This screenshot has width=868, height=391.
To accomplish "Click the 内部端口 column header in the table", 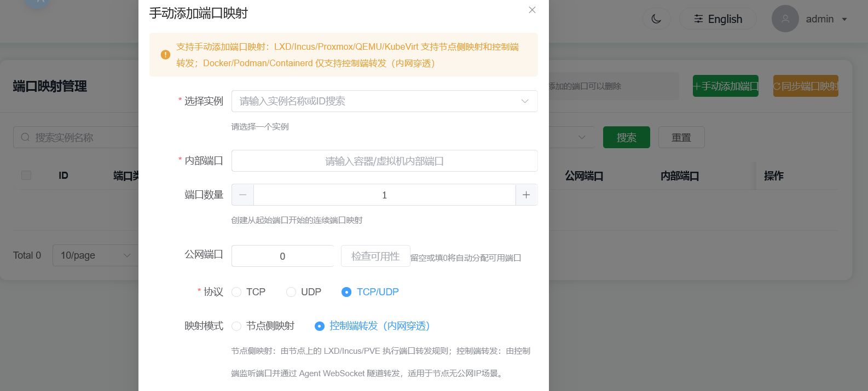I will click(680, 176).
